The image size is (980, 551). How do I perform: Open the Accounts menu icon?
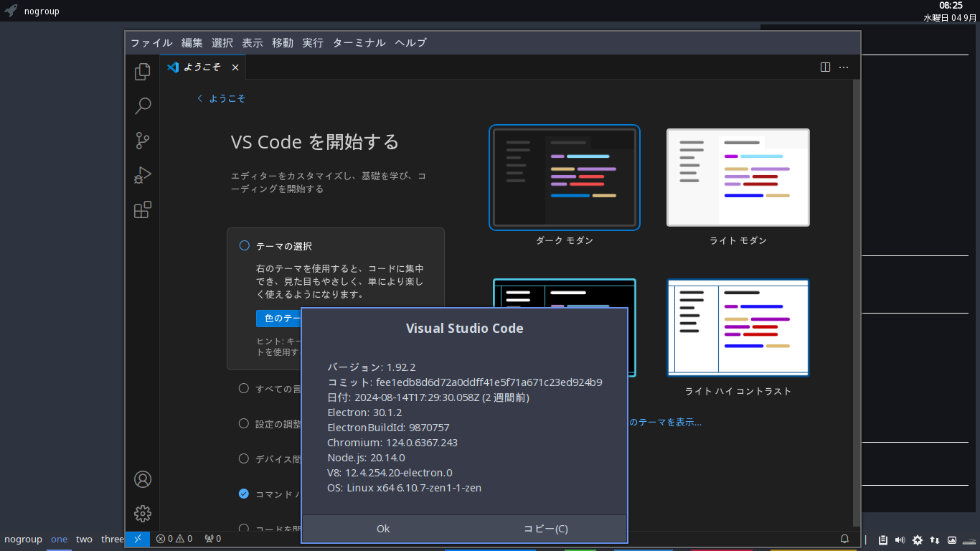click(143, 479)
